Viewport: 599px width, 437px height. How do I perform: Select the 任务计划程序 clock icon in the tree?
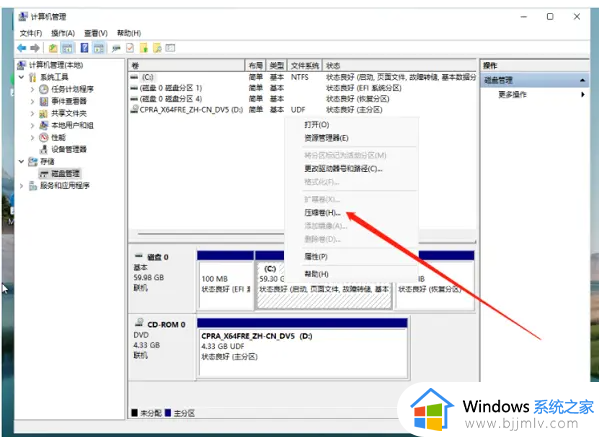(x=44, y=89)
